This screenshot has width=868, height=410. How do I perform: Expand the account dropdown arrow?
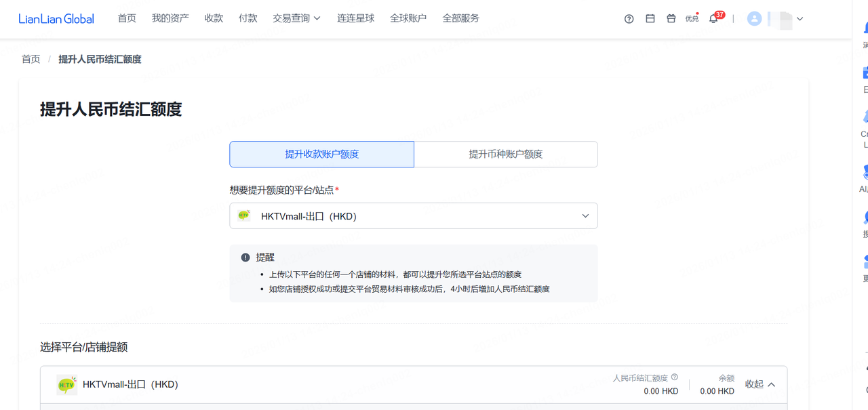pos(800,19)
